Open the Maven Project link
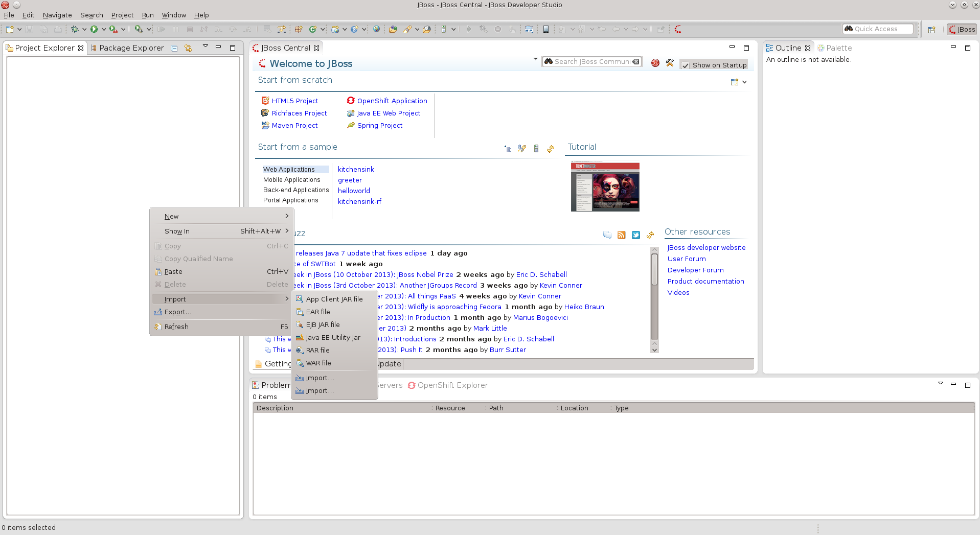Screen dimensions: 980x535 pyautogui.click(x=294, y=126)
